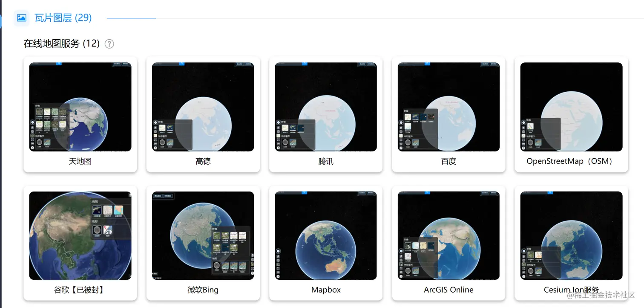Click the 腾讯 card title
The height and width of the screenshot is (308, 644).
pos(326,161)
